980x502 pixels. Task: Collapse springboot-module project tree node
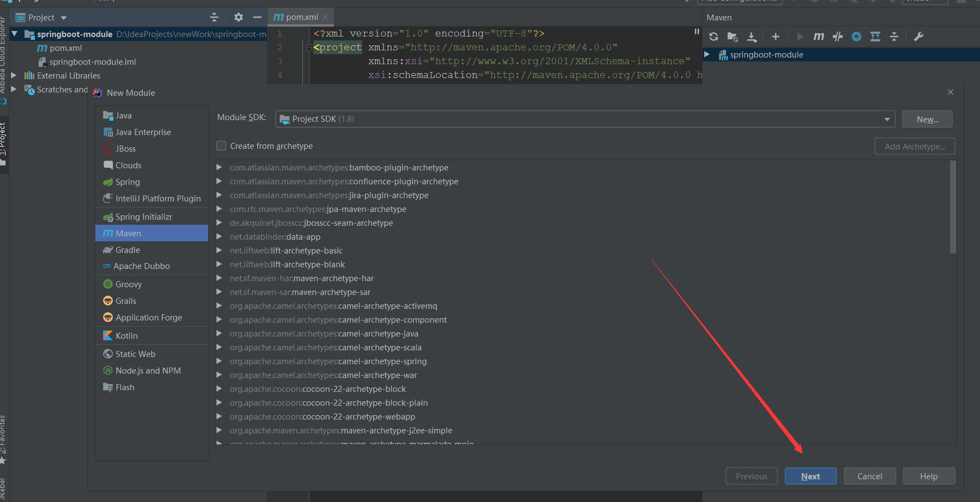15,34
